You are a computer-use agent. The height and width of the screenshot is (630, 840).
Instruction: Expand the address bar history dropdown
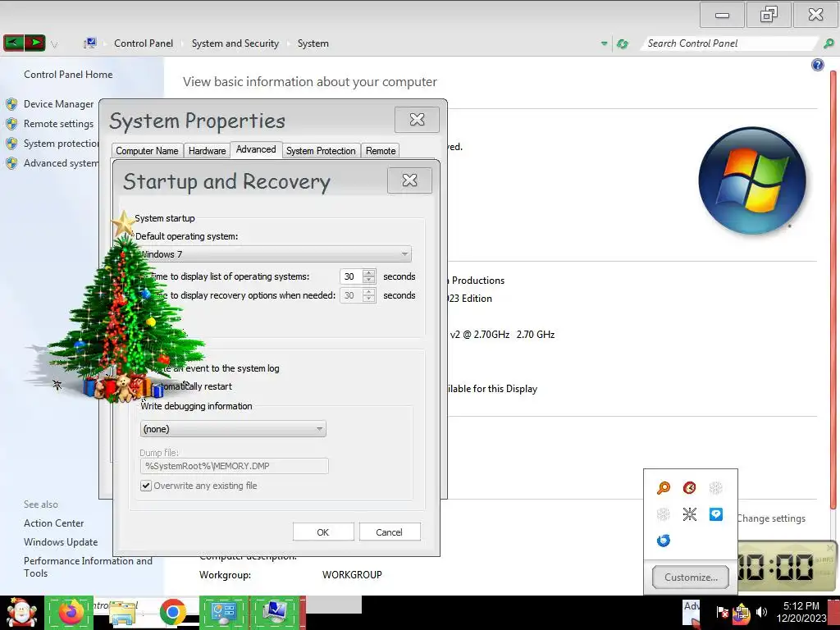pos(605,43)
